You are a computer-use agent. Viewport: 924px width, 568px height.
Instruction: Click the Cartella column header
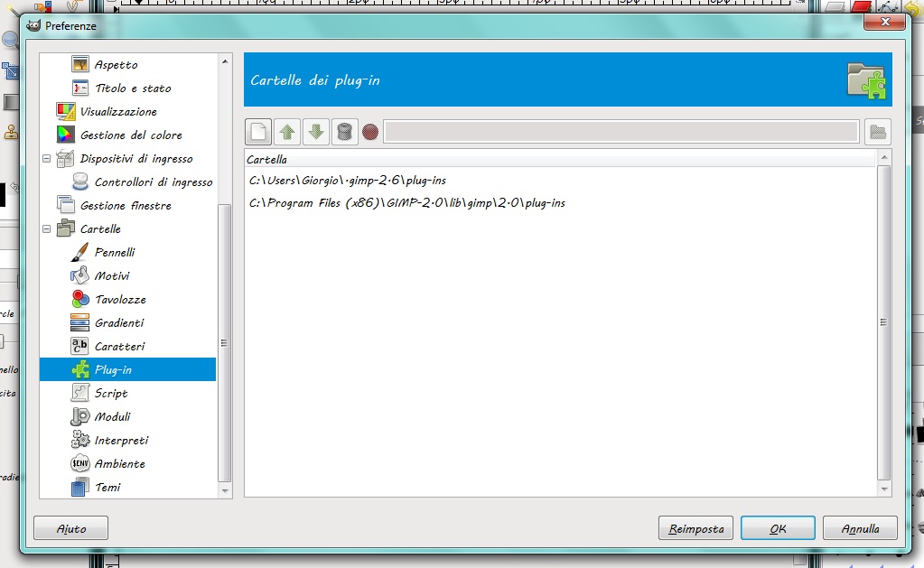[562, 159]
